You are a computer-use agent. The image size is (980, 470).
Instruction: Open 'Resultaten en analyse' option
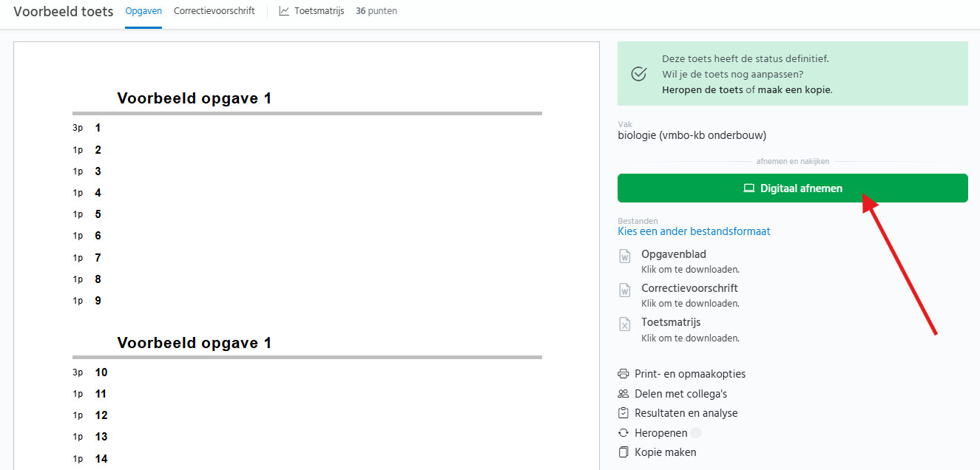tap(686, 413)
